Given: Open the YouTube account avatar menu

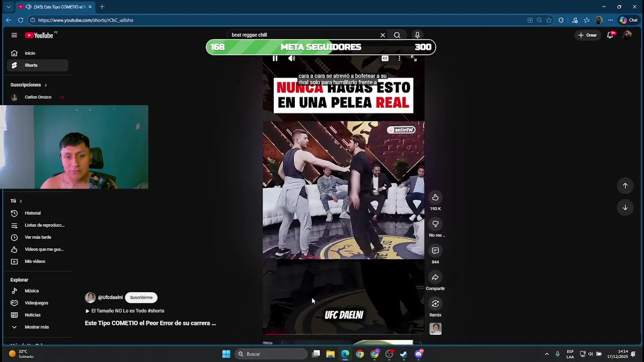Looking at the screenshot, I should pyautogui.click(x=627, y=35).
